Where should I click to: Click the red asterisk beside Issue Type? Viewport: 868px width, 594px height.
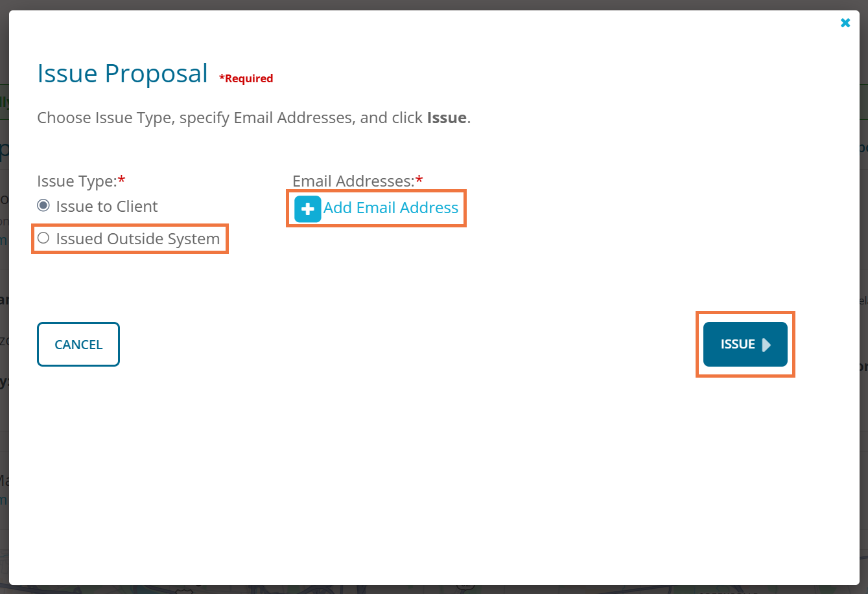121,179
